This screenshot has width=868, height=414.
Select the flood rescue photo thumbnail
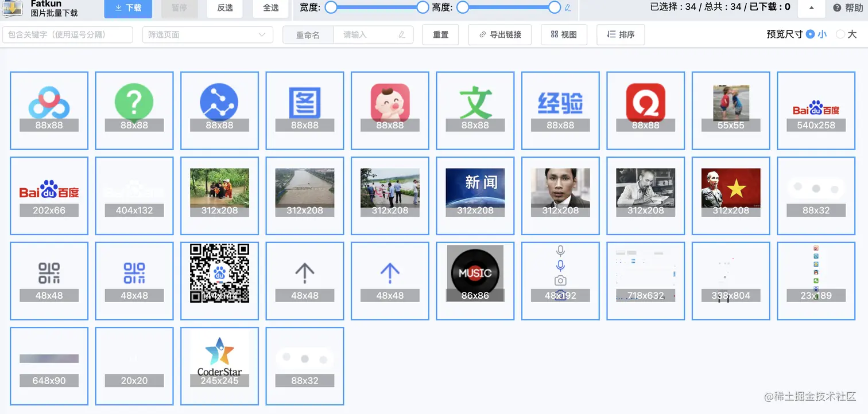219,196
